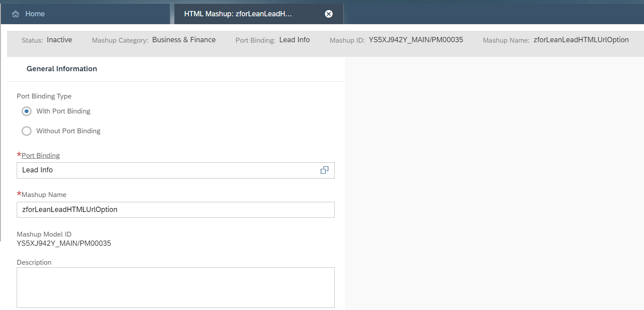Click Mashup ID value YS5XJ942Y_MAIN/PM00035 in header
The height and width of the screenshot is (310, 644).
(416, 40)
